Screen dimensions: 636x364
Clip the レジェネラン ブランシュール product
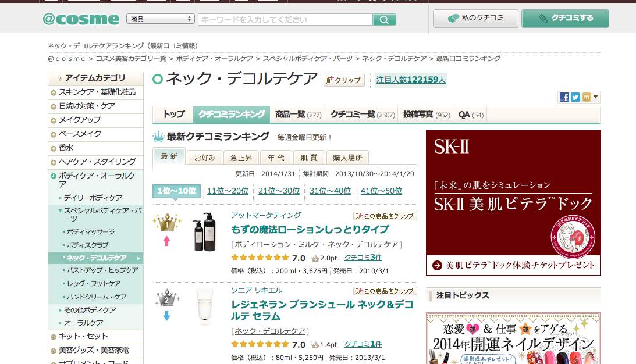tap(385, 291)
